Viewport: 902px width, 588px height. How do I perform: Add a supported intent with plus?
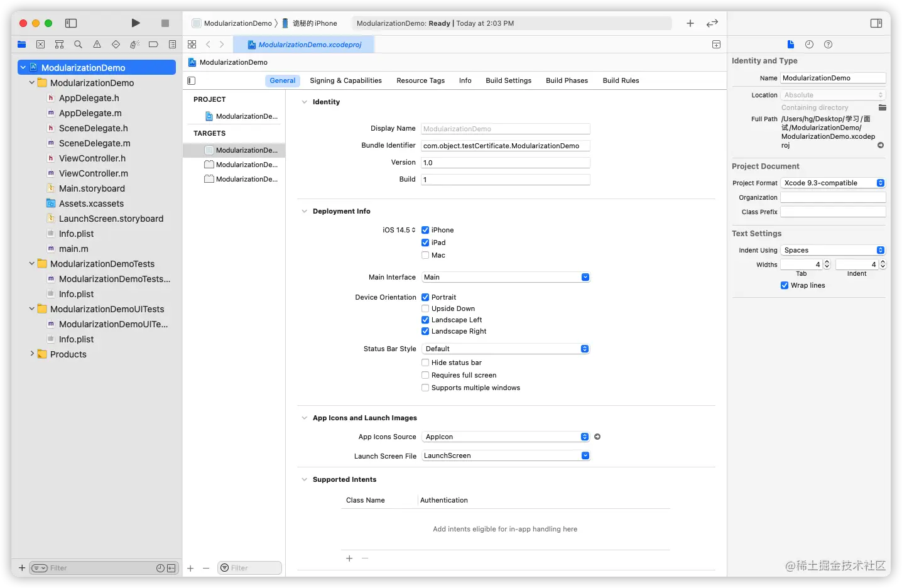coord(349,558)
